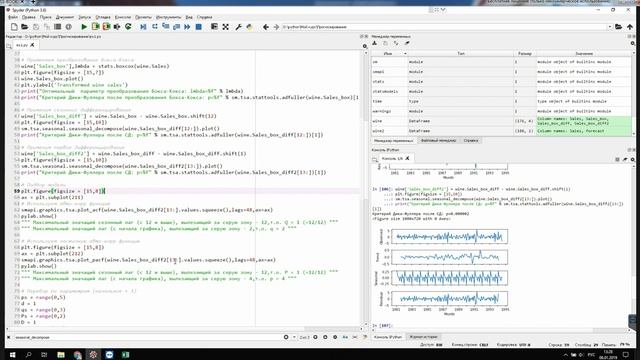Viewport: 640px width, 360px height.
Task: Switch to Variable explorer bottom tab
Action: [x=394, y=140]
